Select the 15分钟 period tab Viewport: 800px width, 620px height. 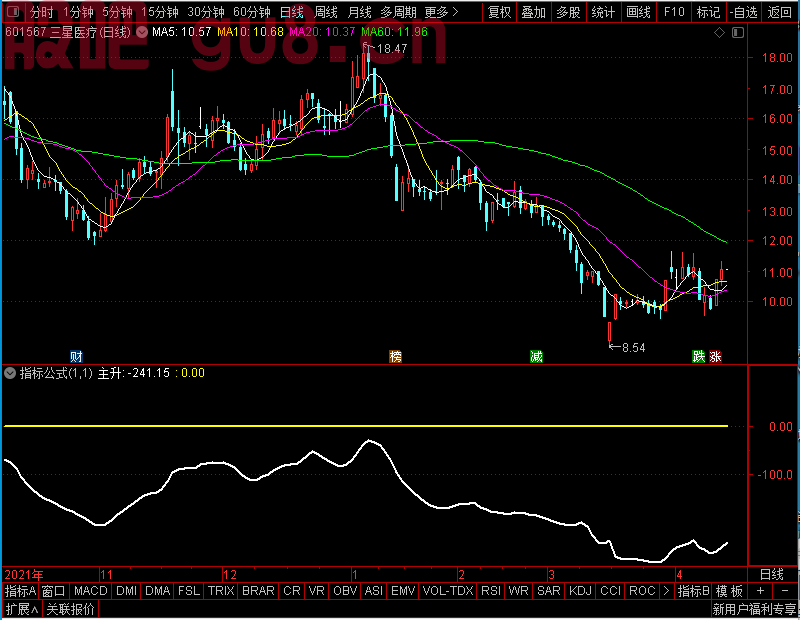click(x=159, y=12)
